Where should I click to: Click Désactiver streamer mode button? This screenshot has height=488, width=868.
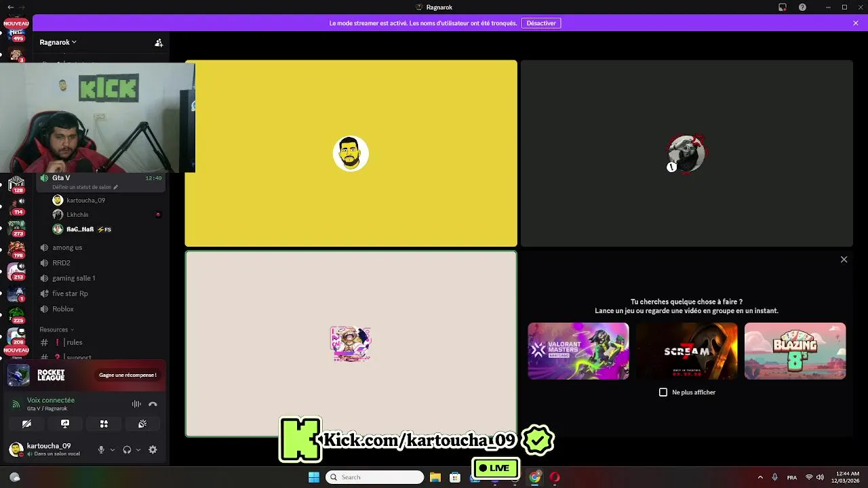(541, 23)
